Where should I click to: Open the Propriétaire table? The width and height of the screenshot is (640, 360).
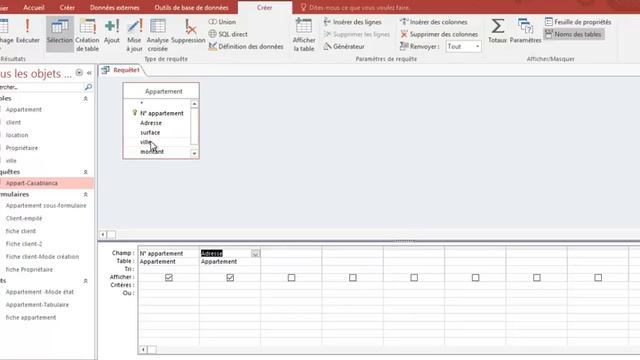click(x=22, y=148)
